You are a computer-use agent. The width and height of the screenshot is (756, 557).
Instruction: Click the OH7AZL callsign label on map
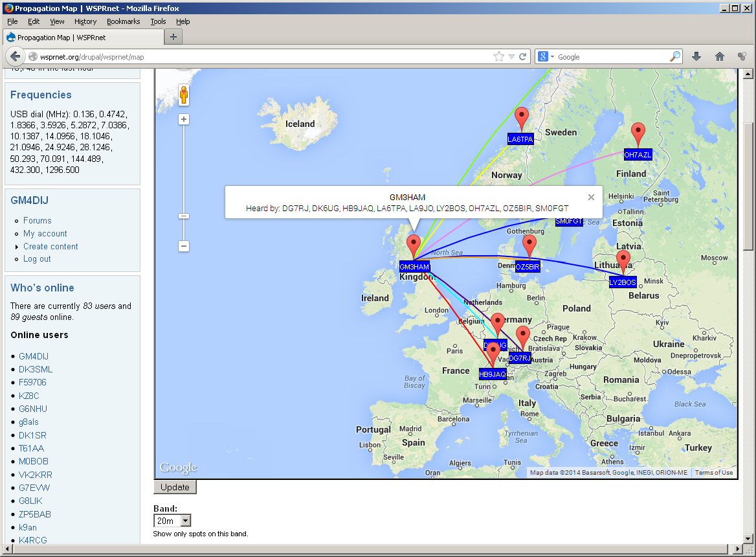(x=638, y=155)
